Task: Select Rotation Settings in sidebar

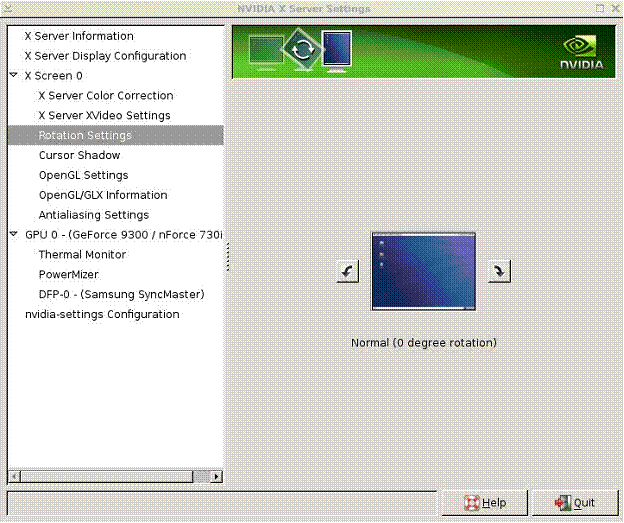Action: [116, 135]
